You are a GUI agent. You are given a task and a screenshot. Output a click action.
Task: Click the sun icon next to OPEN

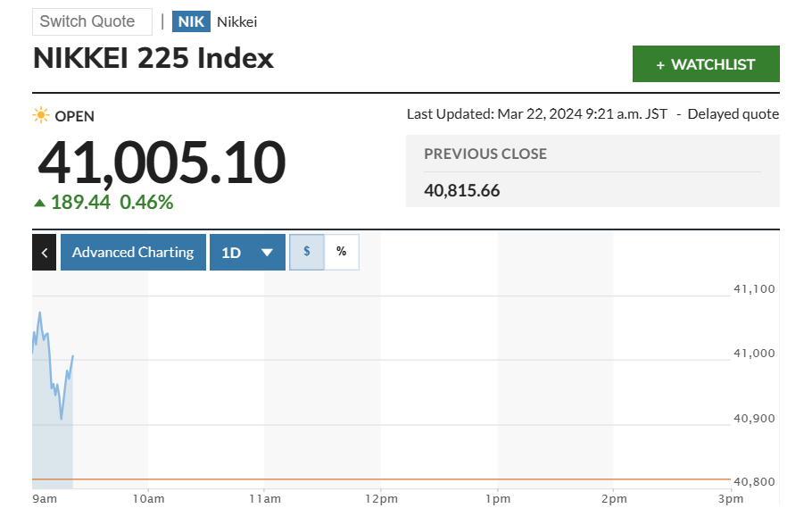[41, 115]
